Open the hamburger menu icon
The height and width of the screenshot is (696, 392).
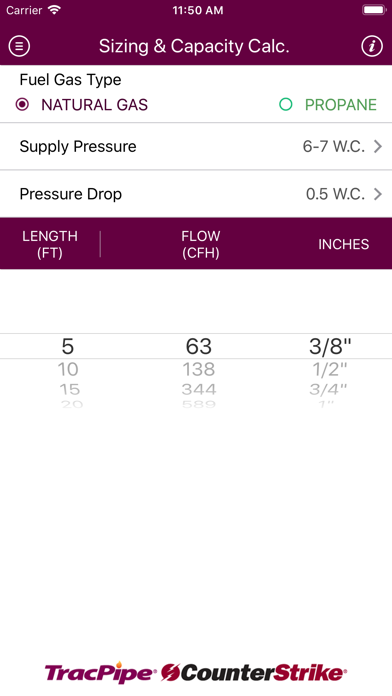point(19,46)
